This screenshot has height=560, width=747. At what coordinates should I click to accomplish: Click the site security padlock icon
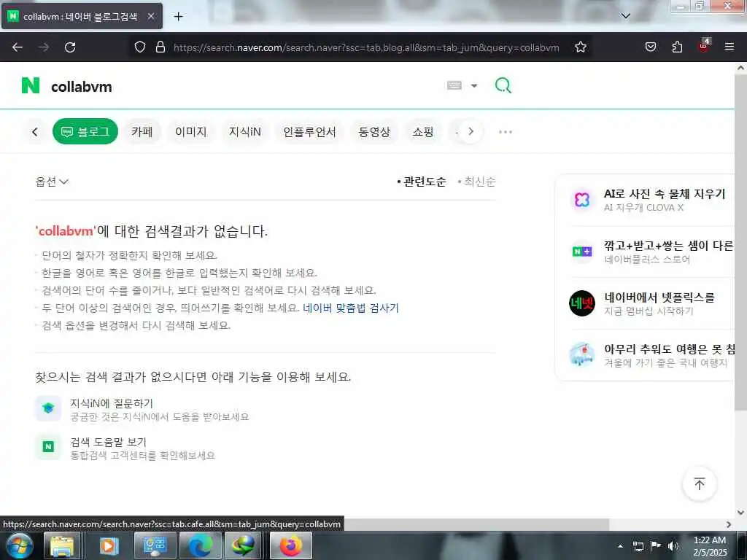[x=160, y=47]
